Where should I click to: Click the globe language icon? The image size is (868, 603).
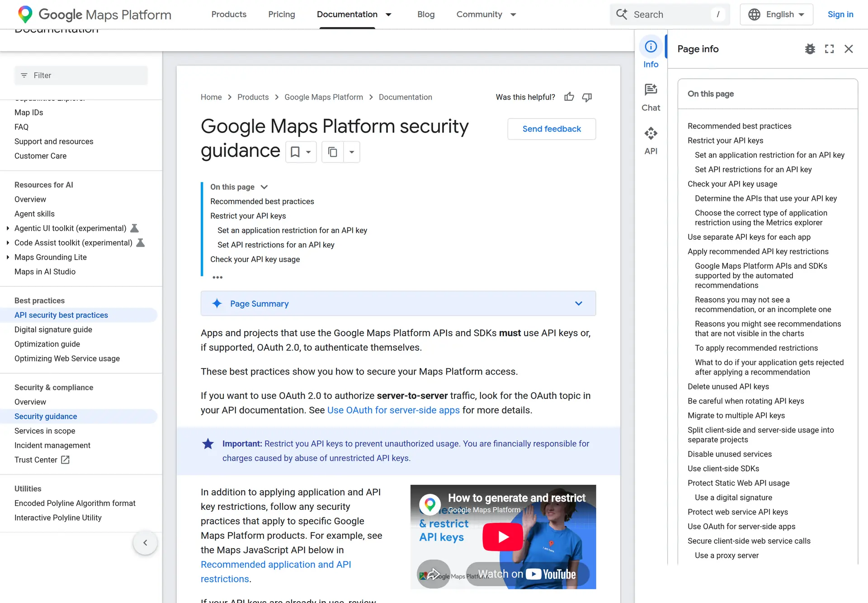click(x=754, y=14)
